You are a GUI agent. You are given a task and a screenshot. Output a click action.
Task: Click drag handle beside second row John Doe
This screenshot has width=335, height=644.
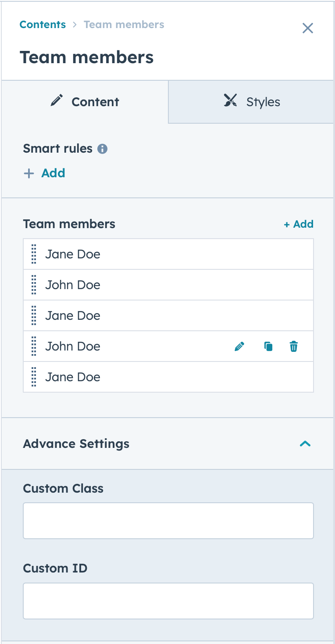click(34, 285)
